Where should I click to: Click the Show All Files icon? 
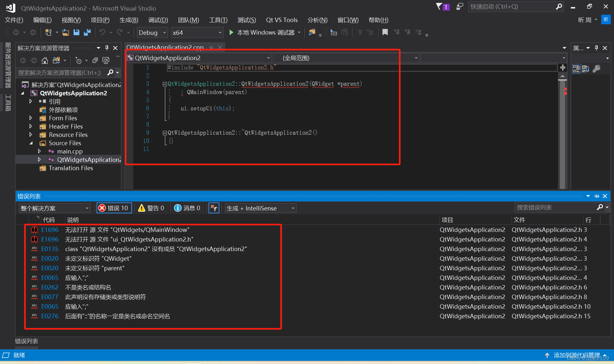(x=106, y=60)
